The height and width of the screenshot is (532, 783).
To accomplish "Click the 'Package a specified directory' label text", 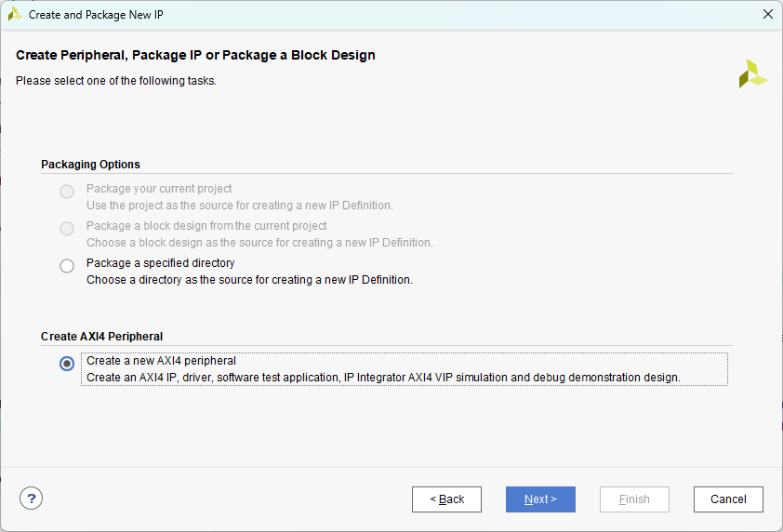I will click(x=160, y=263).
